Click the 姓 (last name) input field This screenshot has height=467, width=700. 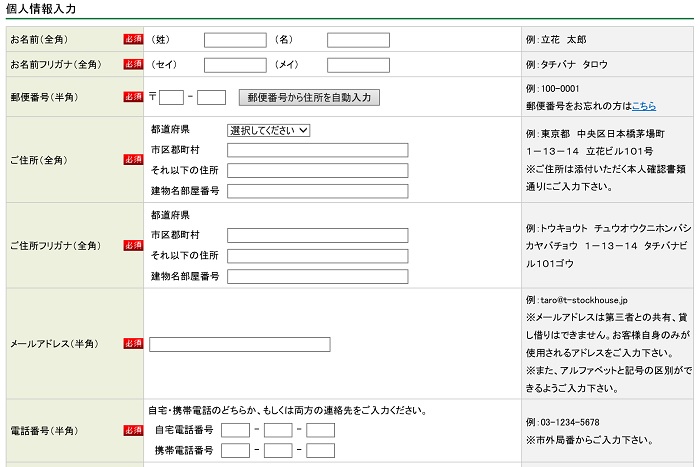(x=235, y=40)
